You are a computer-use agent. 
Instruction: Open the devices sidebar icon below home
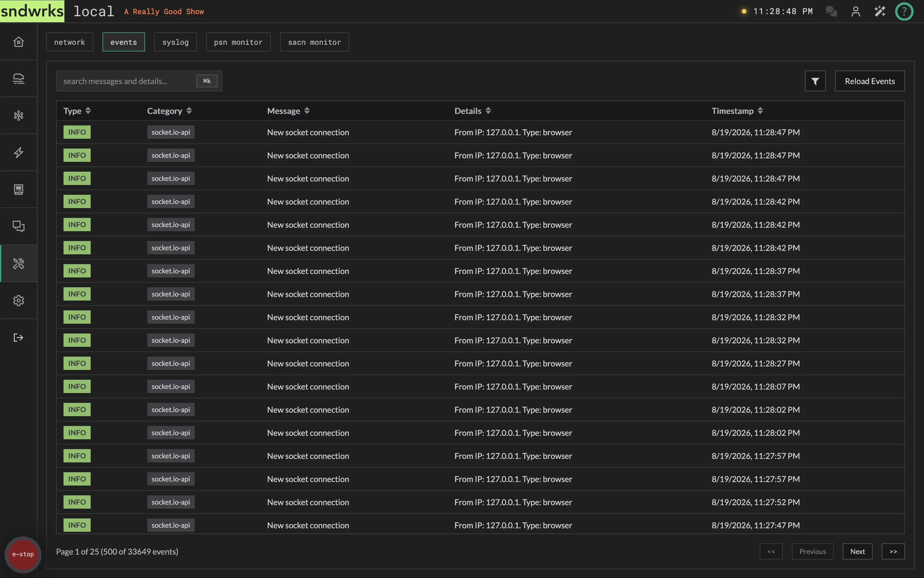tap(18, 78)
